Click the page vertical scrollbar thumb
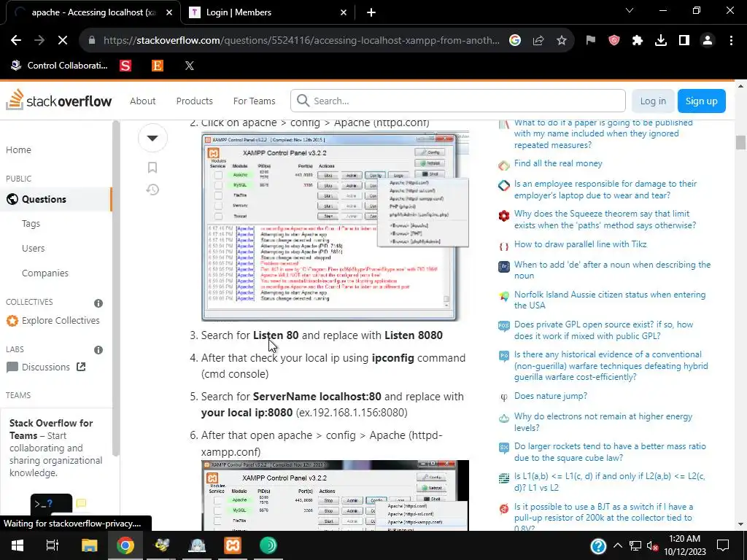 (740, 143)
